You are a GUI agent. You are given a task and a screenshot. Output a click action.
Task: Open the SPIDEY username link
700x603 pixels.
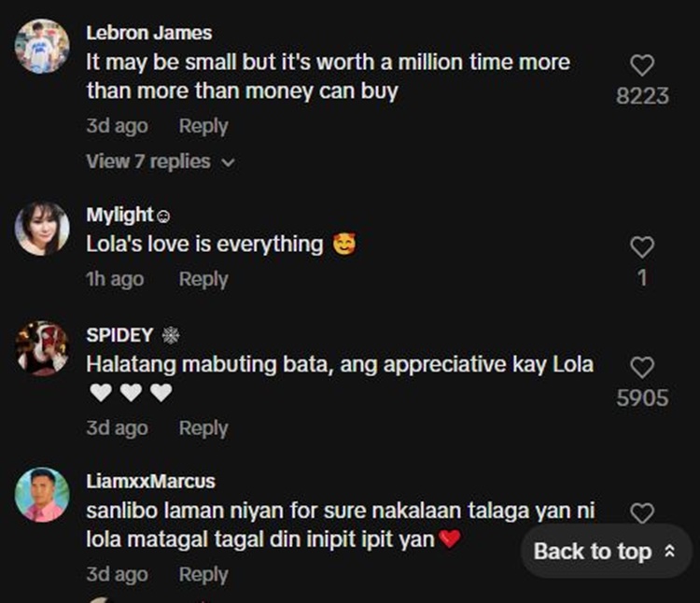pyautogui.click(x=119, y=335)
